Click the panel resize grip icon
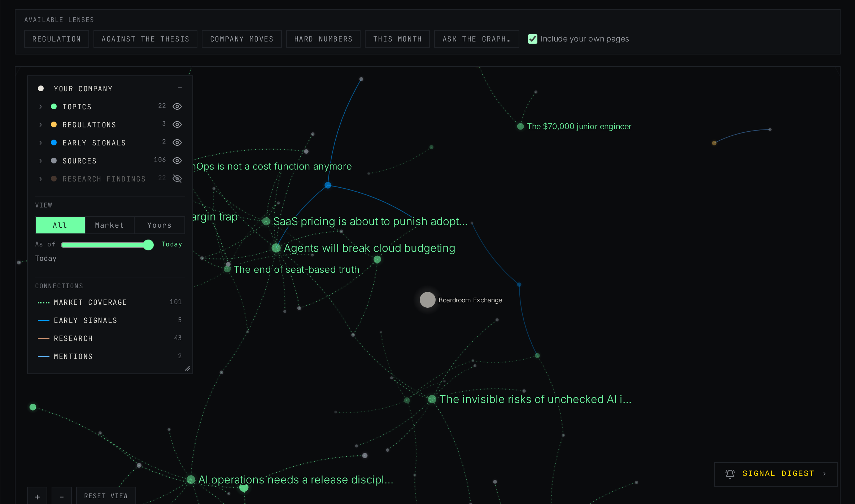This screenshot has height=504, width=855. click(x=187, y=368)
